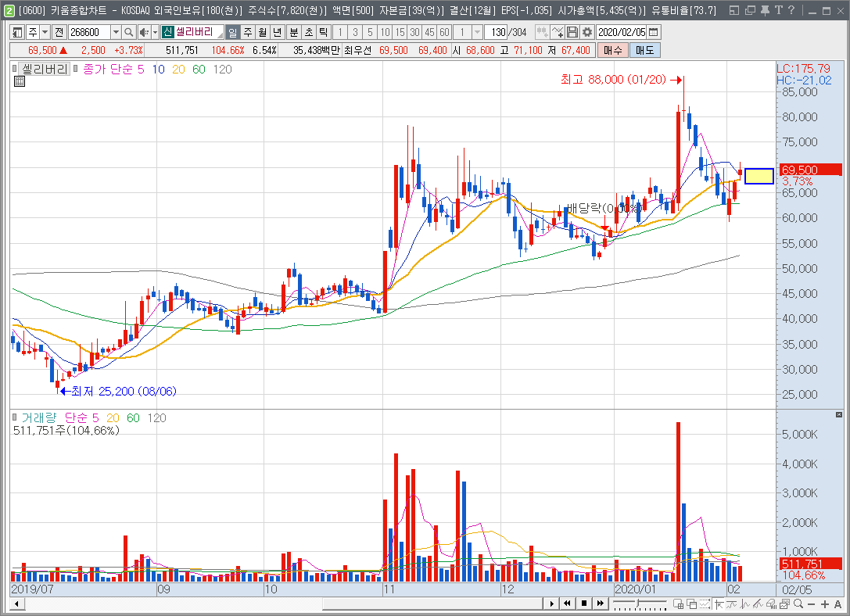850x616 pixels.
Task: Click the stop button in chart playback
Action: (584, 603)
